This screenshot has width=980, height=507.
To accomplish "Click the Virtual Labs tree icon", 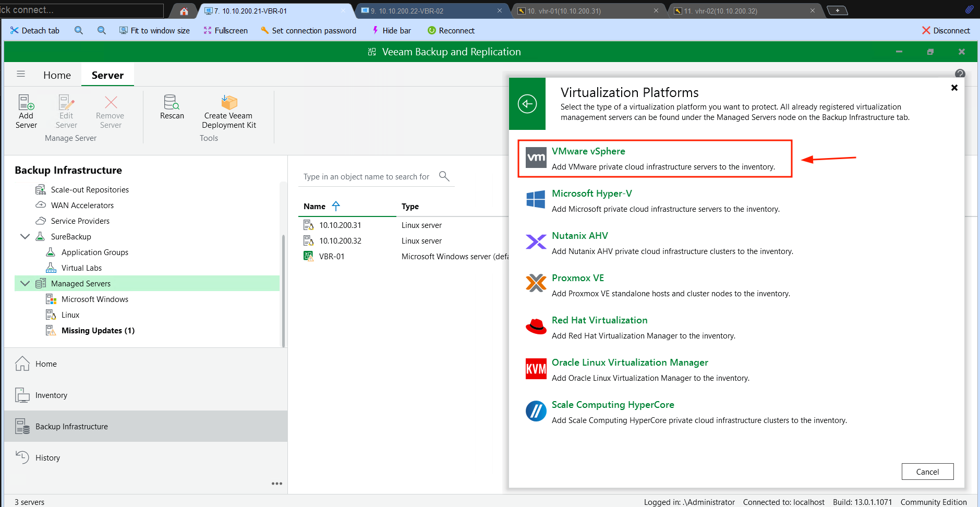I will (x=51, y=268).
